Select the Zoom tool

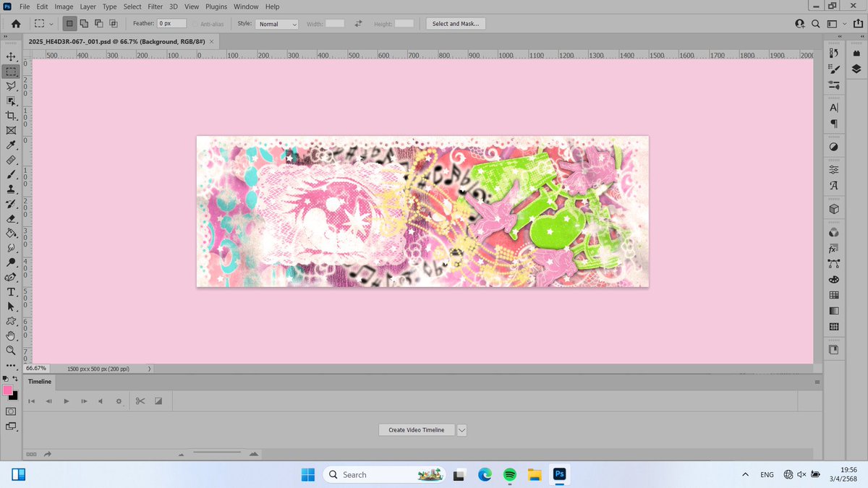pos(12,351)
